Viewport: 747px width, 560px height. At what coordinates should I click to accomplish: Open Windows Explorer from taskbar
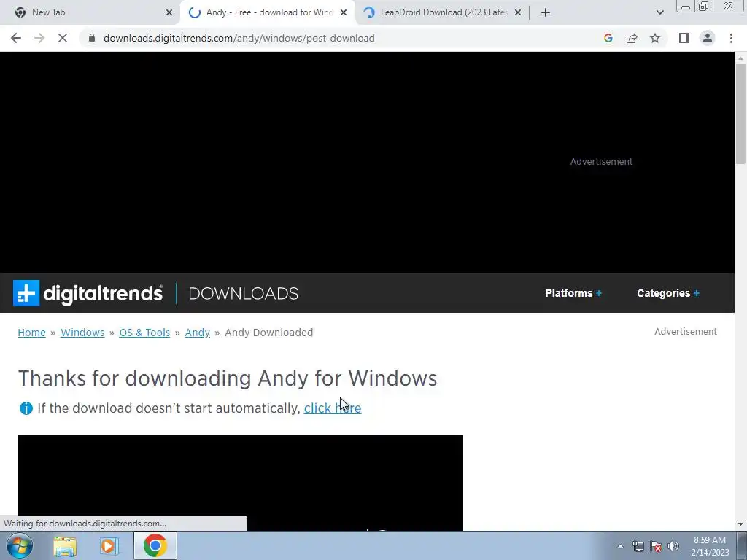click(65, 546)
